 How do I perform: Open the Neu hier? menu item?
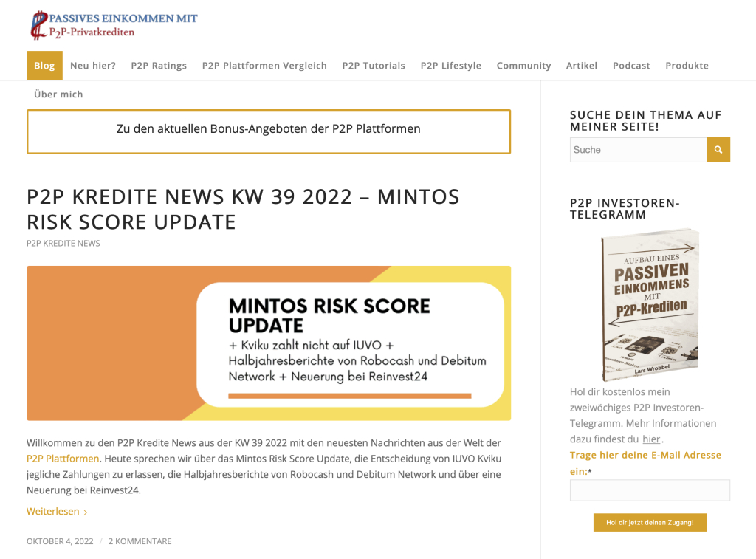pyautogui.click(x=93, y=66)
